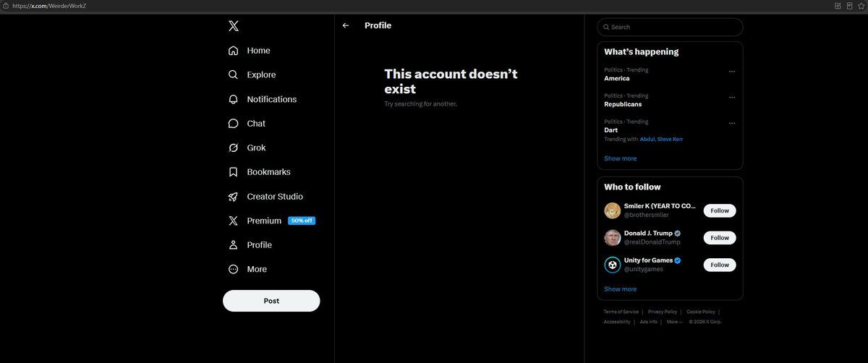Click the reader view icon in the address bar
The image size is (868, 363).
(x=850, y=5)
